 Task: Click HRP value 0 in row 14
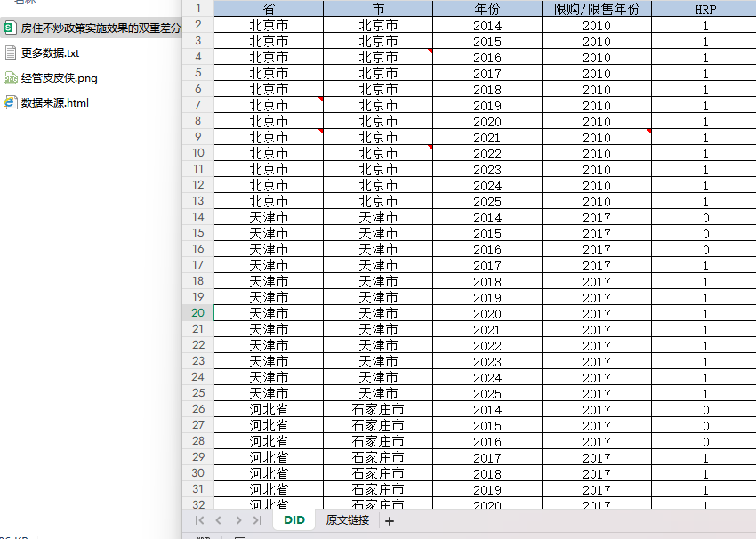click(x=704, y=217)
